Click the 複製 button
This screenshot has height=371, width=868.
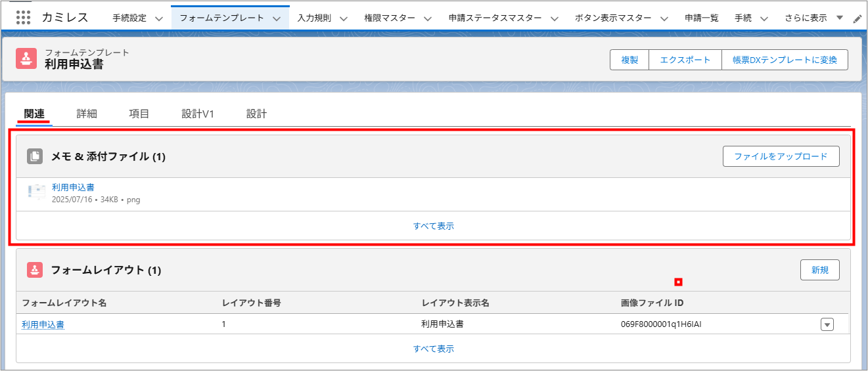[629, 60]
